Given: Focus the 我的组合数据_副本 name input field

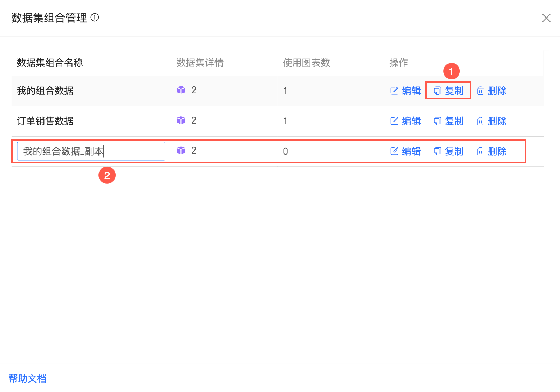Looking at the screenshot, I should pos(91,151).
